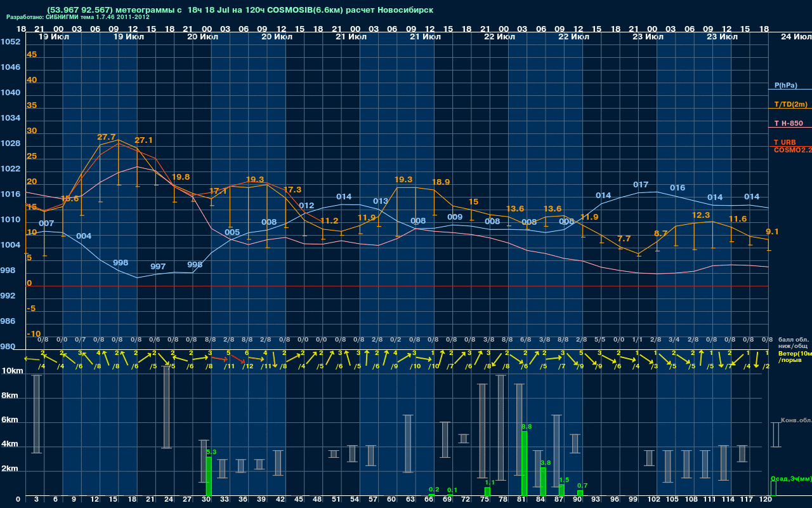Click the green precipitation legend box
Viewport: 812px width, 508px height.
click(x=773, y=488)
